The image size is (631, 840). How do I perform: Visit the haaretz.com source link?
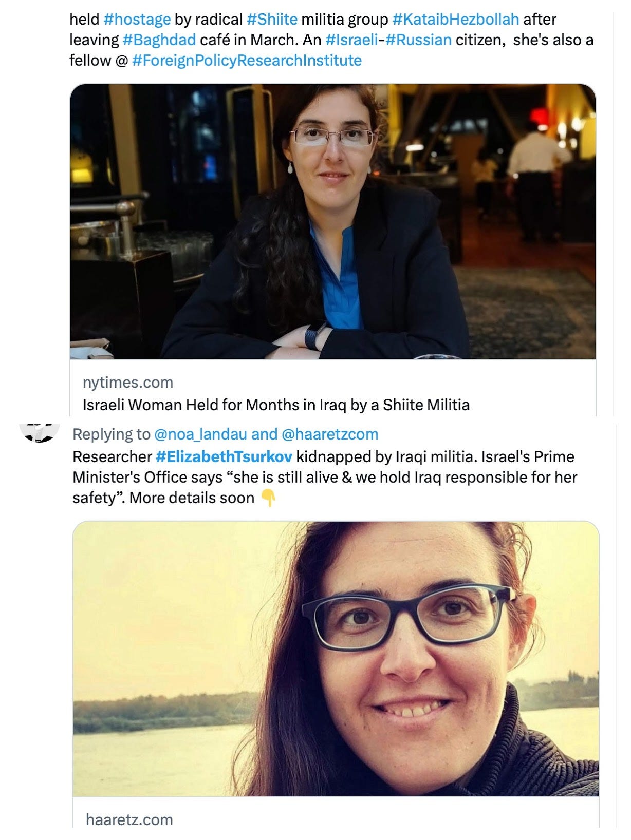coord(129,819)
